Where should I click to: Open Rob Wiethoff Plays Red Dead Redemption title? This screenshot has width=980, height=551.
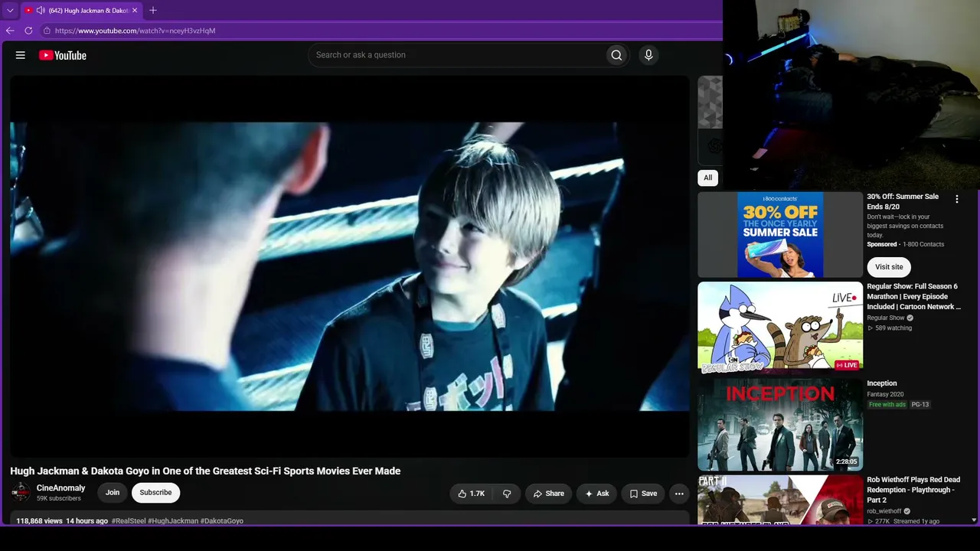913,490
